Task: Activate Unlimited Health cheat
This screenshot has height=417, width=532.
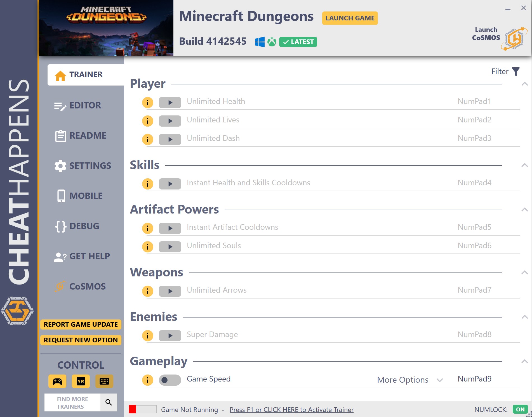Action: click(170, 103)
